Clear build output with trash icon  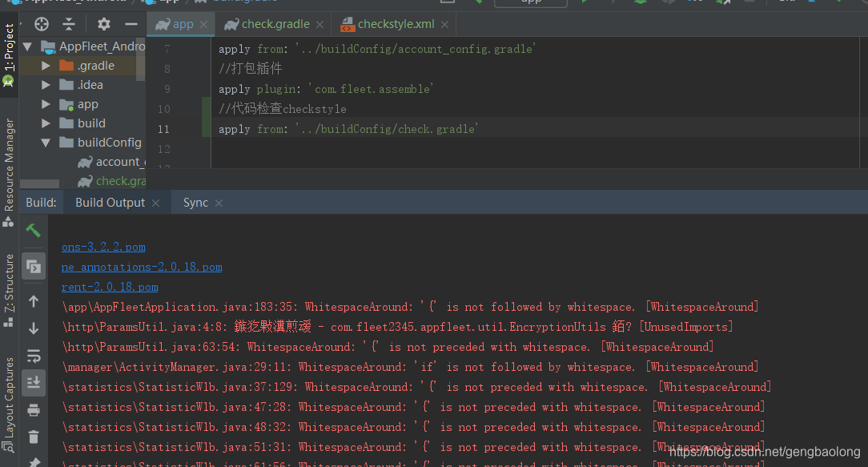pyautogui.click(x=34, y=437)
